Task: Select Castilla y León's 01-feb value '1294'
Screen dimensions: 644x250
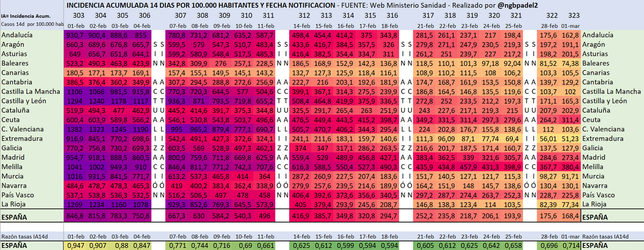Action: coord(75,100)
